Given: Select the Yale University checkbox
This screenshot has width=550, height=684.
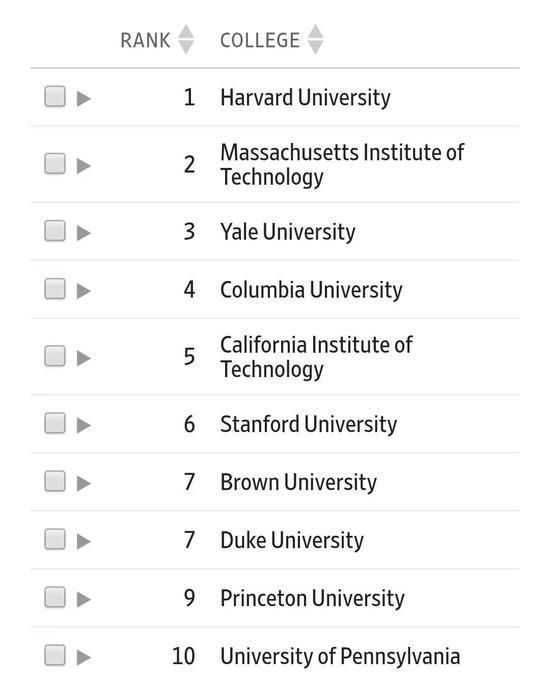Looking at the screenshot, I should [55, 231].
